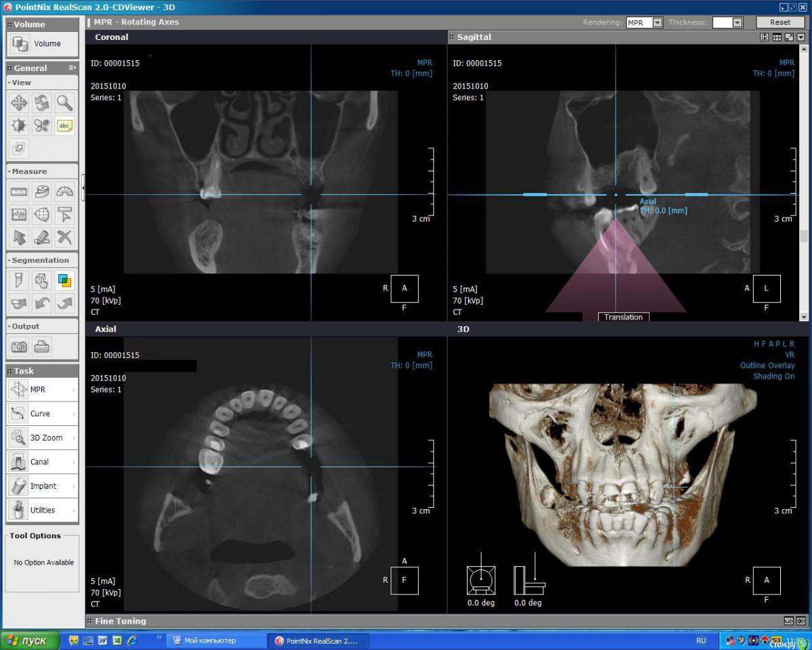Image resolution: width=812 pixels, height=650 pixels.
Task: Choose the protractor angle measure tool
Action: tap(64, 192)
